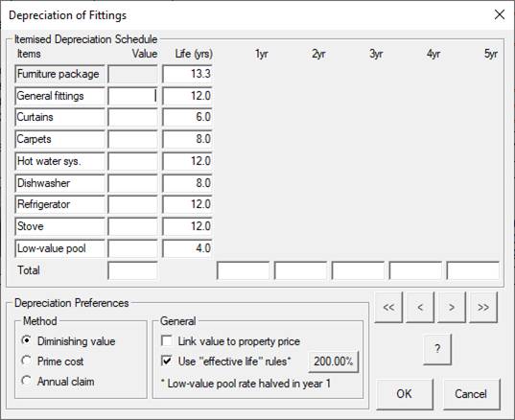Click the Curtains life years field

(x=187, y=117)
